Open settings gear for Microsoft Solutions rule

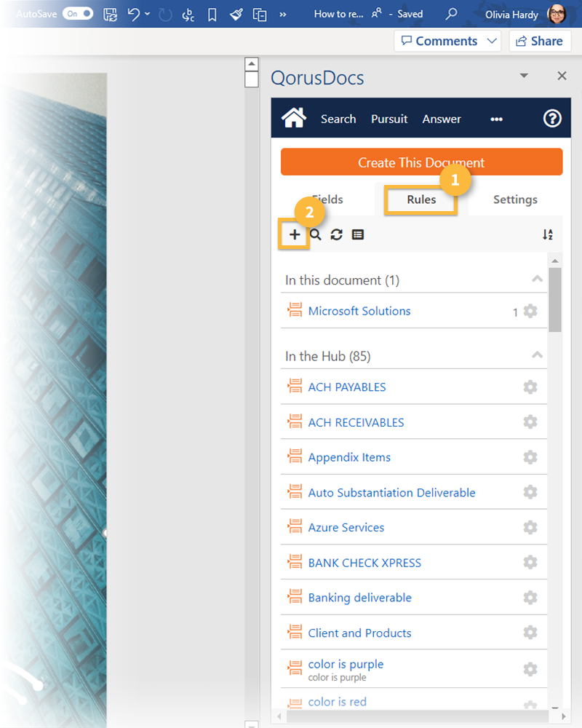[530, 311]
